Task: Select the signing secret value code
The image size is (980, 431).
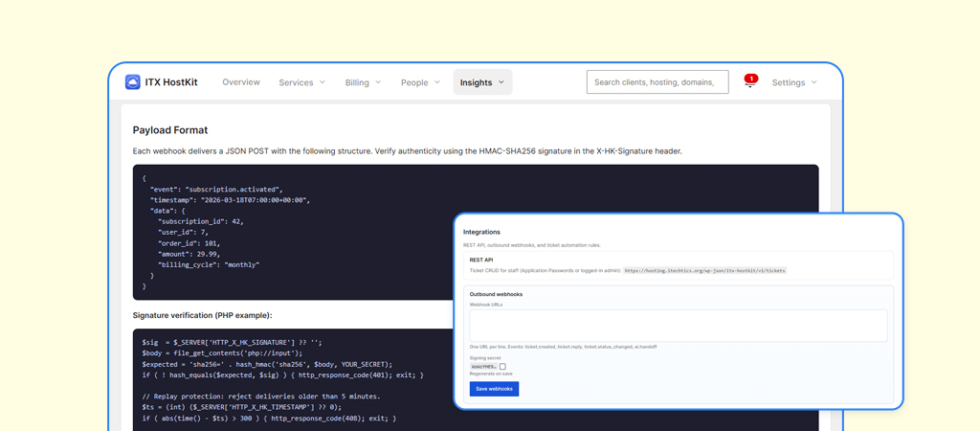Action: point(483,367)
